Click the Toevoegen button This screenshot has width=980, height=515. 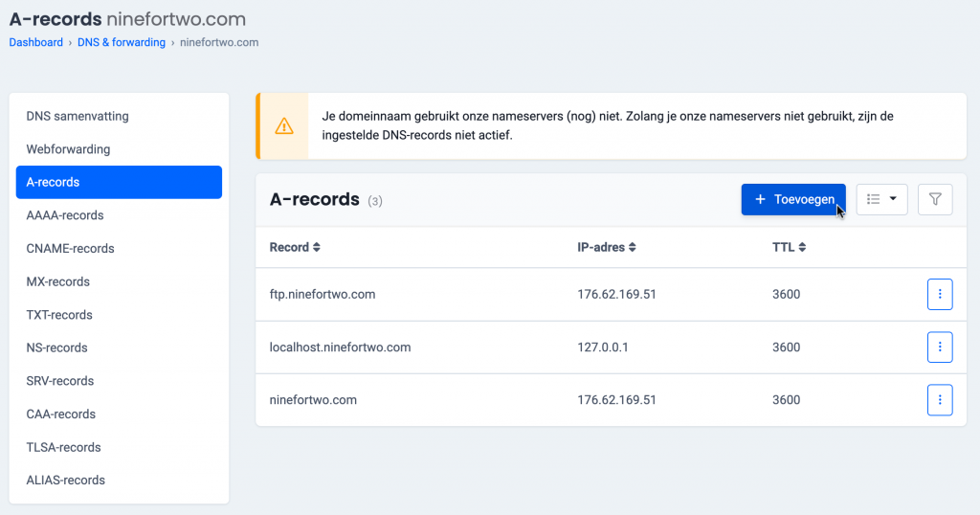click(x=793, y=199)
